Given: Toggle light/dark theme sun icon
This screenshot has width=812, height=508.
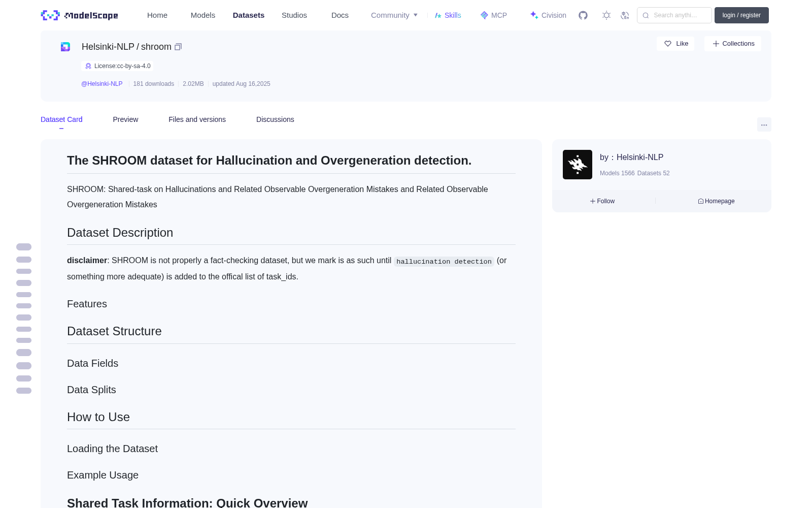Looking at the screenshot, I should (x=606, y=15).
